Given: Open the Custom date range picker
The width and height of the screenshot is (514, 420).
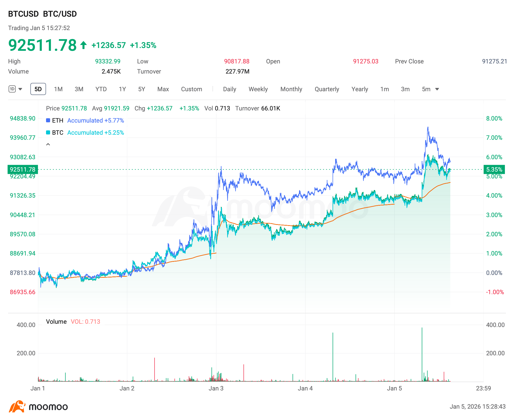Looking at the screenshot, I should tap(191, 89).
